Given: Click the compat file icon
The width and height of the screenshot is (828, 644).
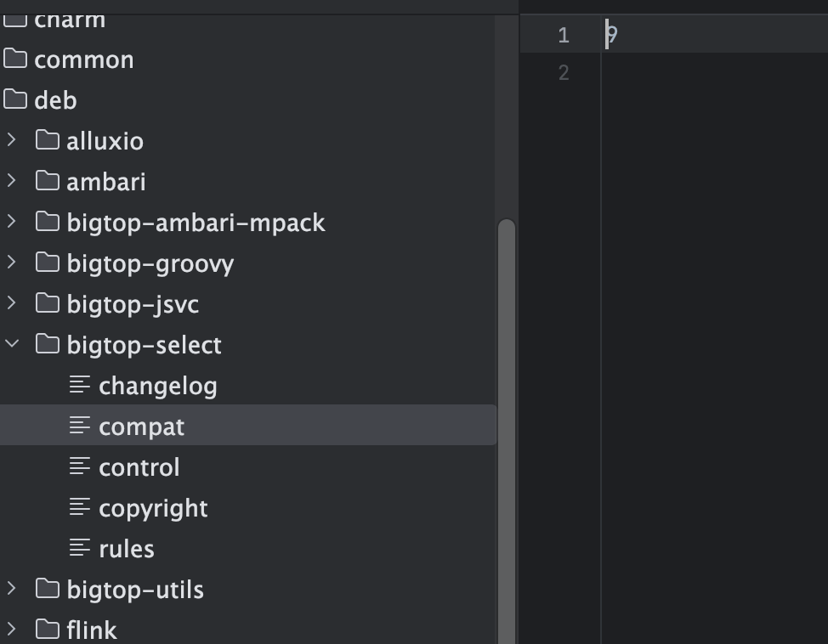Looking at the screenshot, I should coord(80,426).
